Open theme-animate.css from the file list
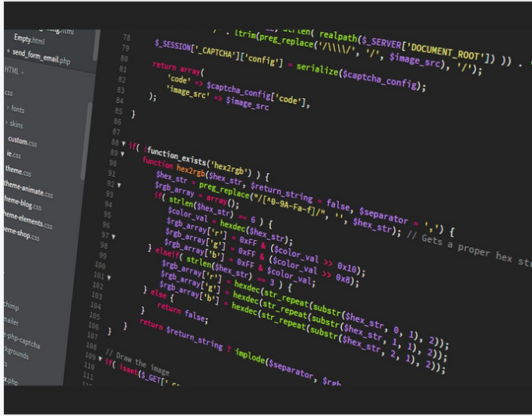 [29, 189]
